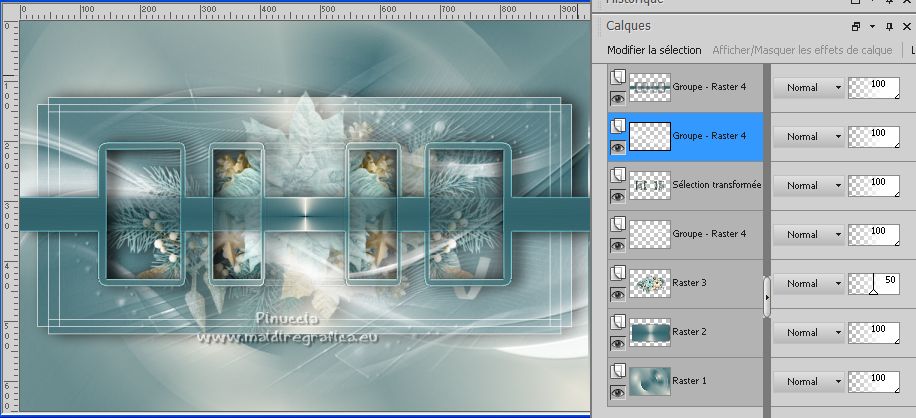Viewport: 916px width, 418px height.
Task: Select the Raster 1 layer thumbnail
Action: click(650, 381)
